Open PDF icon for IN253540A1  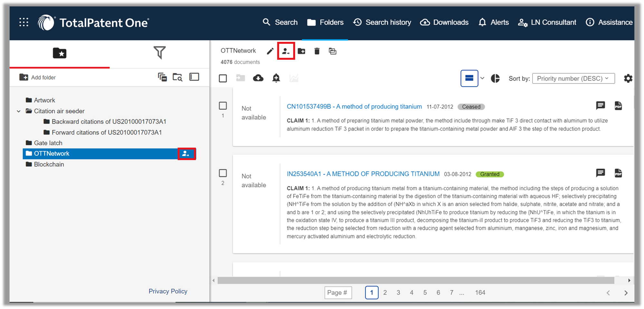(x=618, y=173)
